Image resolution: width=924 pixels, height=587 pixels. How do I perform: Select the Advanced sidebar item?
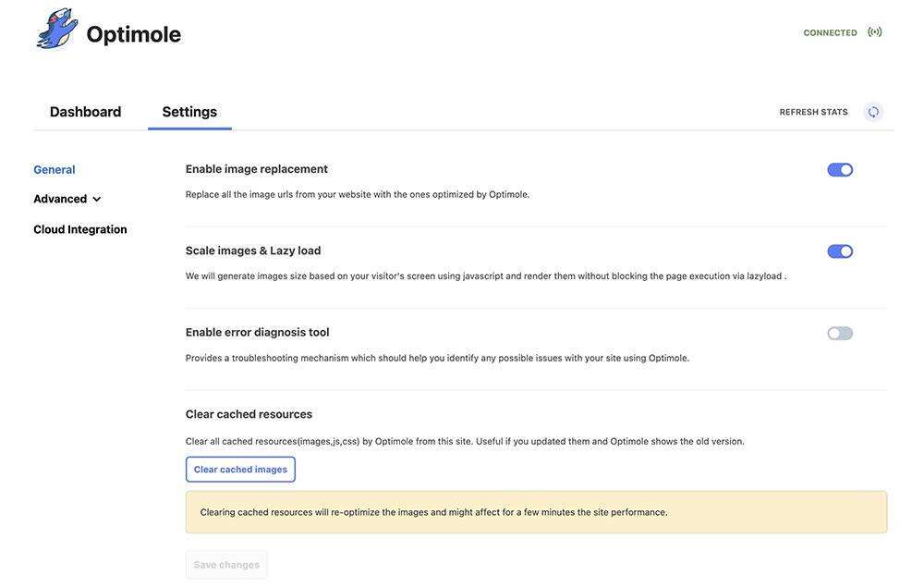pyautogui.click(x=60, y=199)
